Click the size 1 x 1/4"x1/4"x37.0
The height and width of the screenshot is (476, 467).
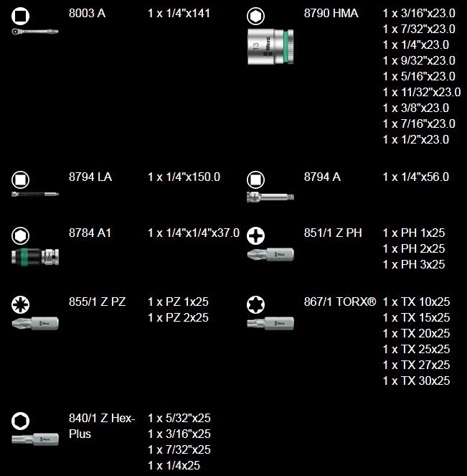pyautogui.click(x=194, y=233)
